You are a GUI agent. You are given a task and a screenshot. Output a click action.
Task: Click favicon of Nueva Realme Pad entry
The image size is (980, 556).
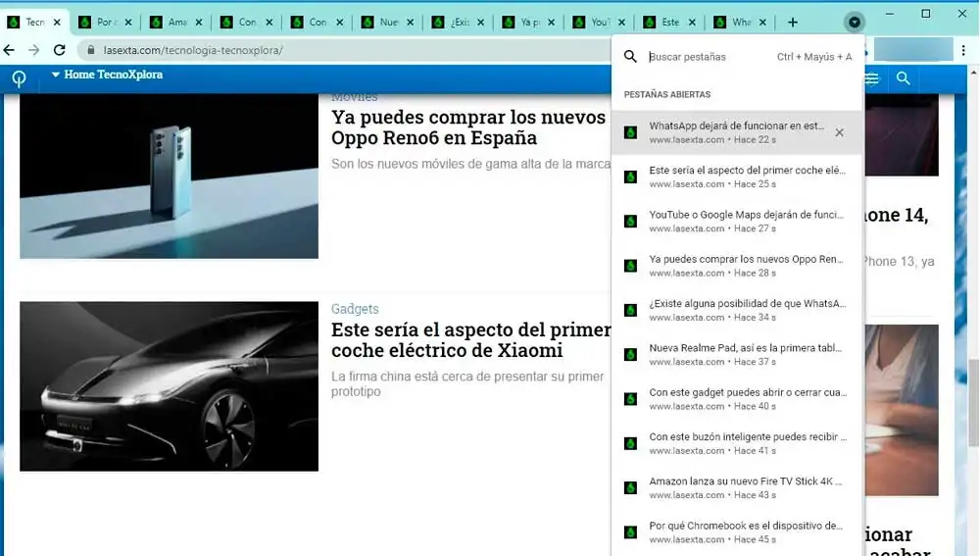point(630,355)
